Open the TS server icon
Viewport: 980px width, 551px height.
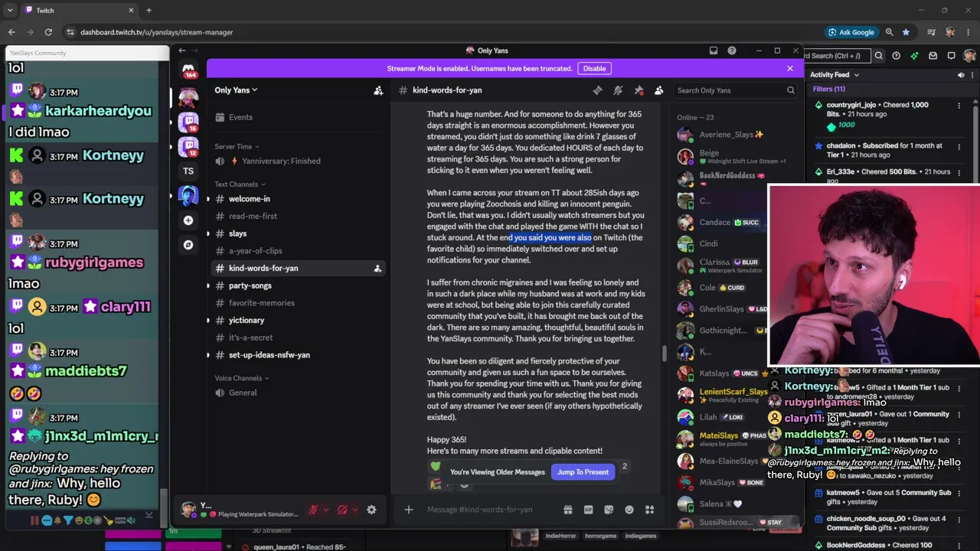point(188,171)
